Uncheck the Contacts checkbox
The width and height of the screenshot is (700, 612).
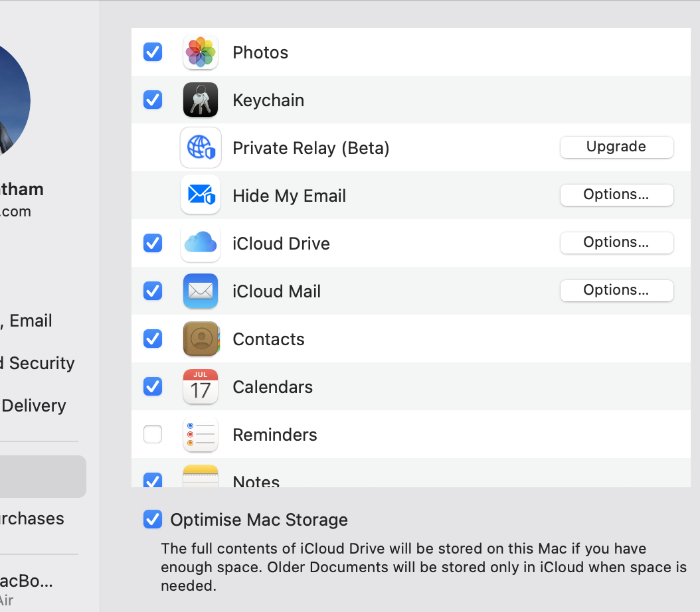coord(153,339)
